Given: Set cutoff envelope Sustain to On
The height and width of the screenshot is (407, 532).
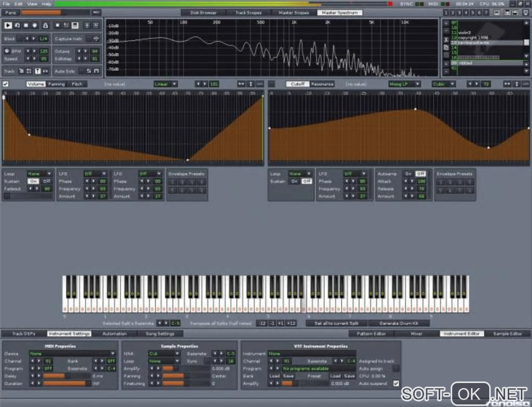Looking at the screenshot, I should (295, 181).
